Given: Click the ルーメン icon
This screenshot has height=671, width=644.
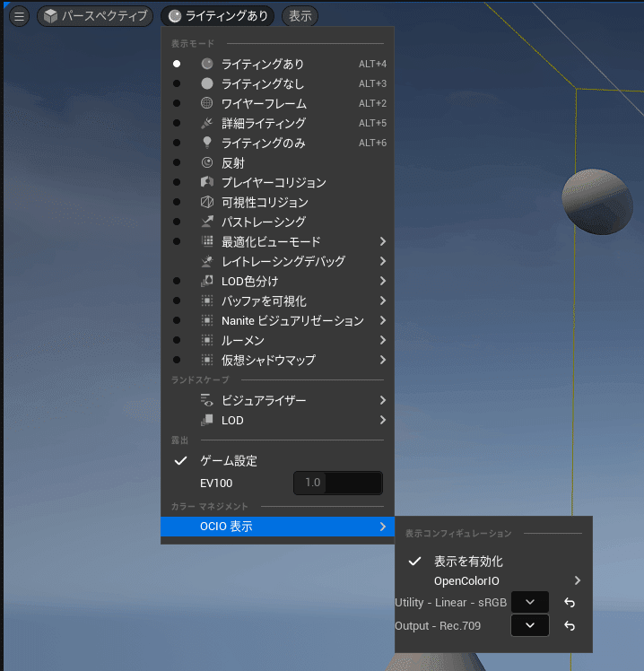Looking at the screenshot, I should pos(207,340).
